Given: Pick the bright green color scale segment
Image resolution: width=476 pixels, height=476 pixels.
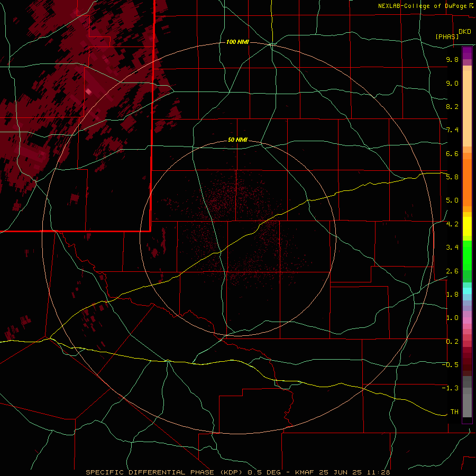Looking at the screenshot, I should (467, 255).
